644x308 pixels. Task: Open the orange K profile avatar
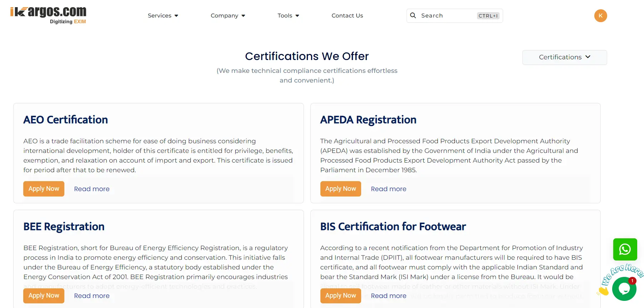(x=600, y=16)
